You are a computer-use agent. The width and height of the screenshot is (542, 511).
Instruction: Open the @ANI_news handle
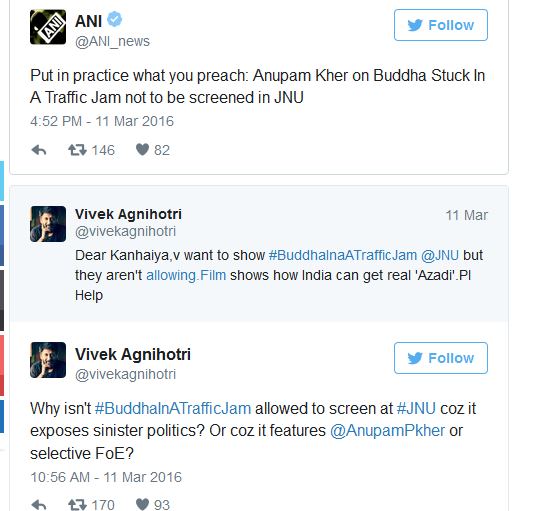(x=112, y=41)
